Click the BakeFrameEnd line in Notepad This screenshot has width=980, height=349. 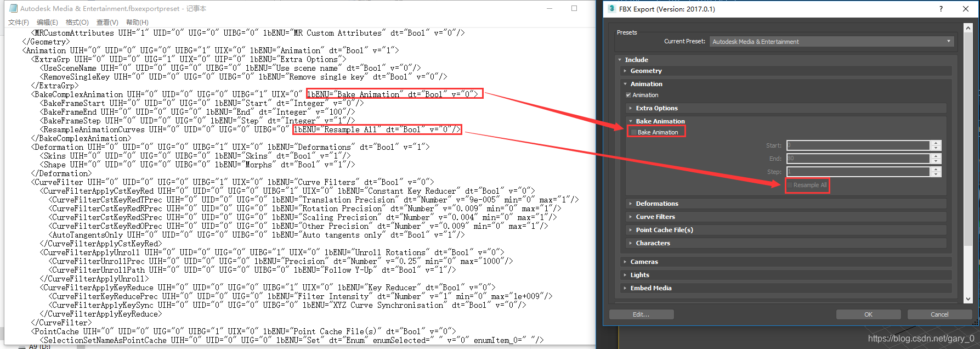[197, 112]
